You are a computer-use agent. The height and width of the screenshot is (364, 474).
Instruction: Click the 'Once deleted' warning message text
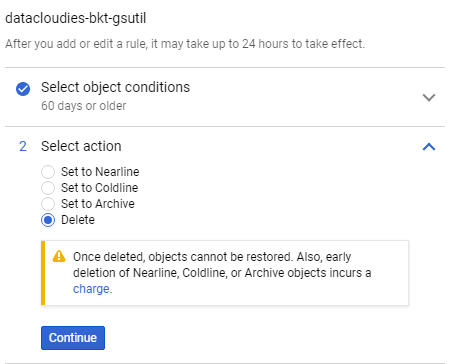pyautogui.click(x=222, y=273)
